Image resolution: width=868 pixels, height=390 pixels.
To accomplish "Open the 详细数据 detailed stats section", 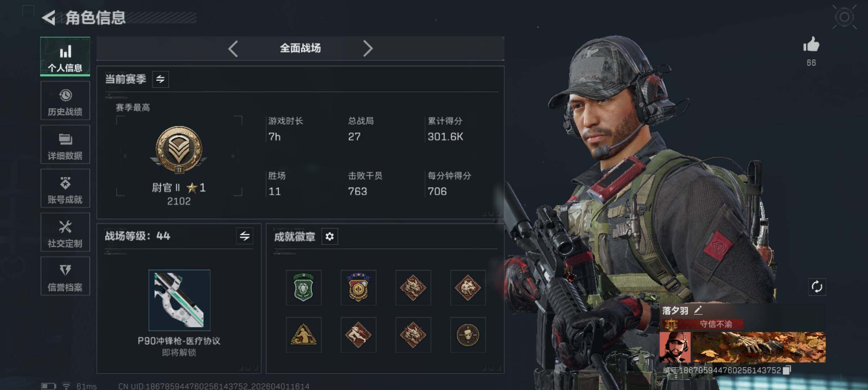I will [x=65, y=145].
